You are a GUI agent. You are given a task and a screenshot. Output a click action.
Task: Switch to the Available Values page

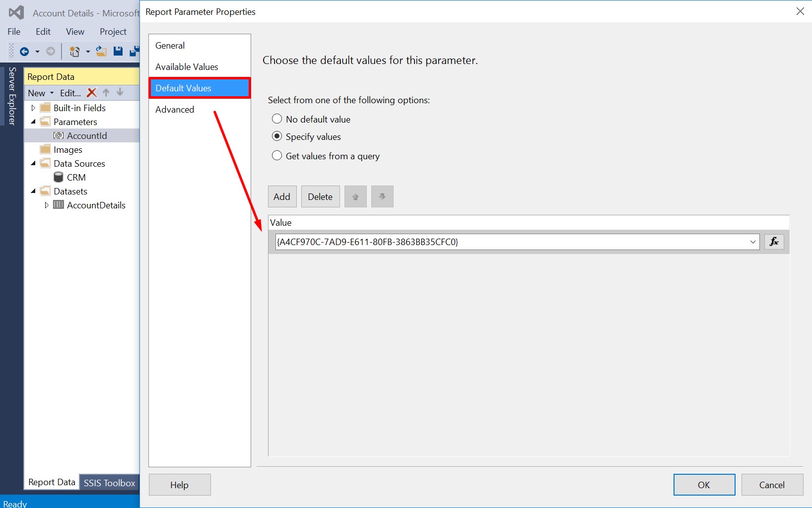[187, 66]
